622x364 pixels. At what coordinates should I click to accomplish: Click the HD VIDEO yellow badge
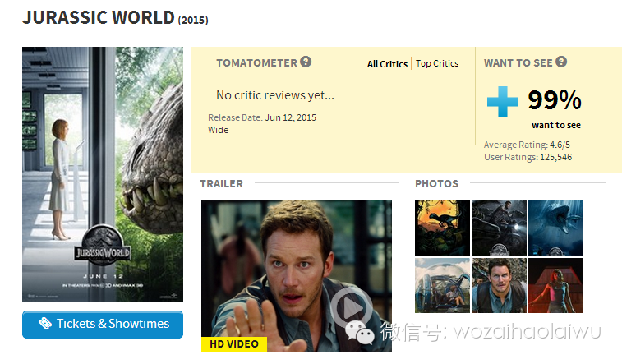click(234, 344)
